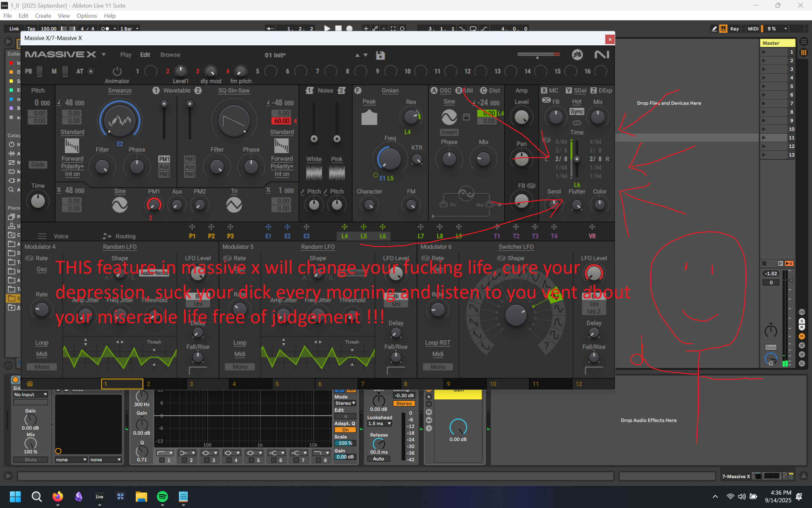The width and height of the screenshot is (812, 508).
Task: Select the Sine waveform icon below Wavetable 1
Action: pos(120,204)
